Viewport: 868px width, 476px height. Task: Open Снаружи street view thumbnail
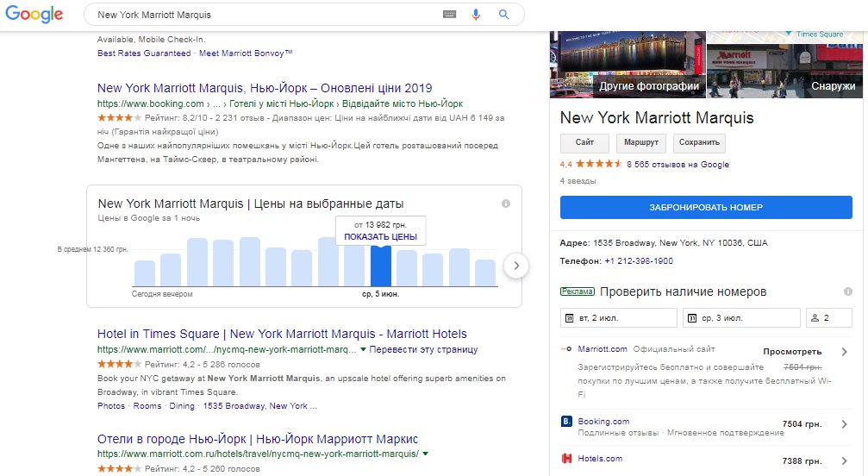point(785,71)
